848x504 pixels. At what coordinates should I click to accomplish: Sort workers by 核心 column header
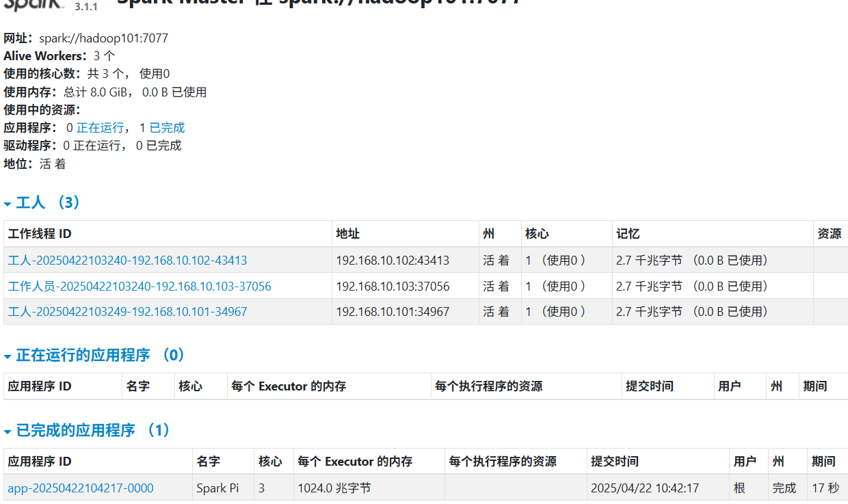point(538,233)
